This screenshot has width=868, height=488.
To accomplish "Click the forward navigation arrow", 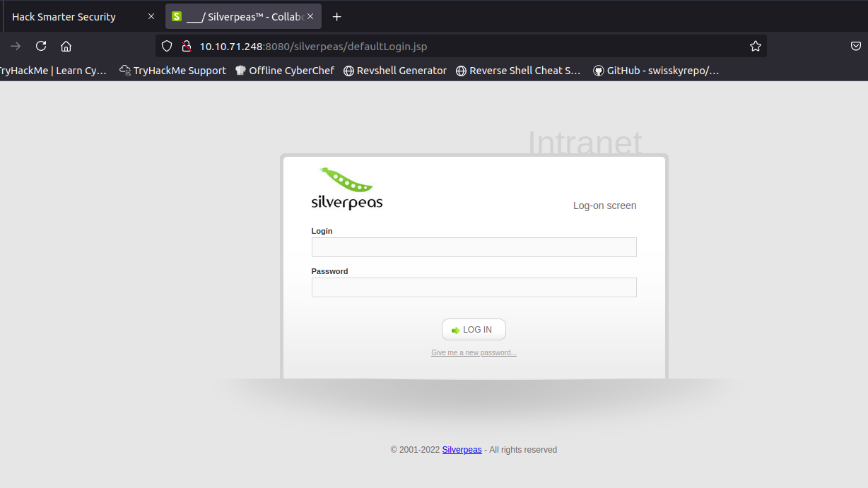I will (x=16, y=46).
